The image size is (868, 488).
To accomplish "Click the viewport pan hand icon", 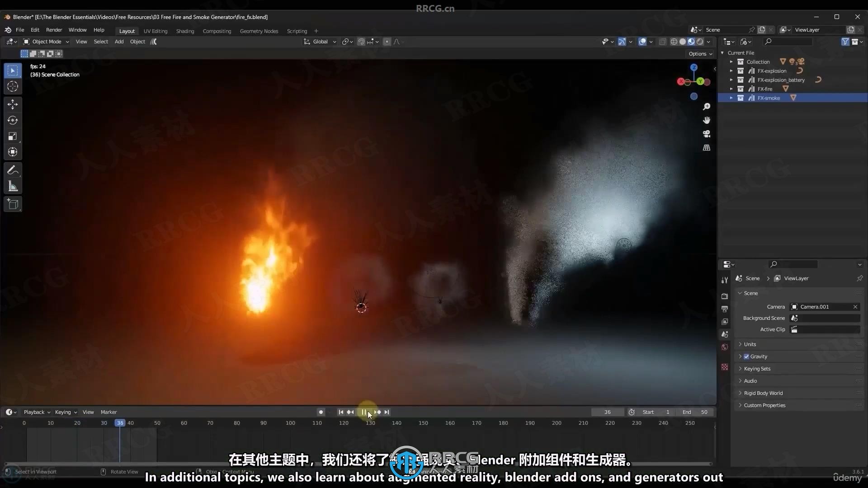I will 707,120.
